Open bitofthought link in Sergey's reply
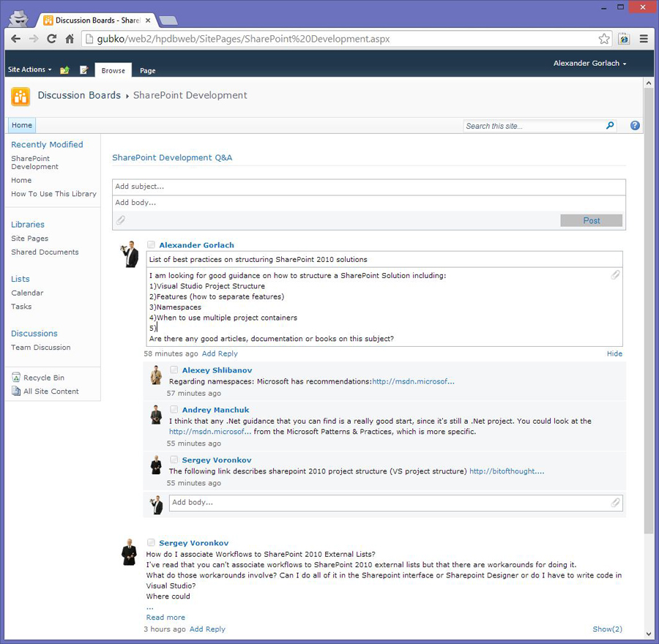The width and height of the screenshot is (659, 644). [x=507, y=471]
